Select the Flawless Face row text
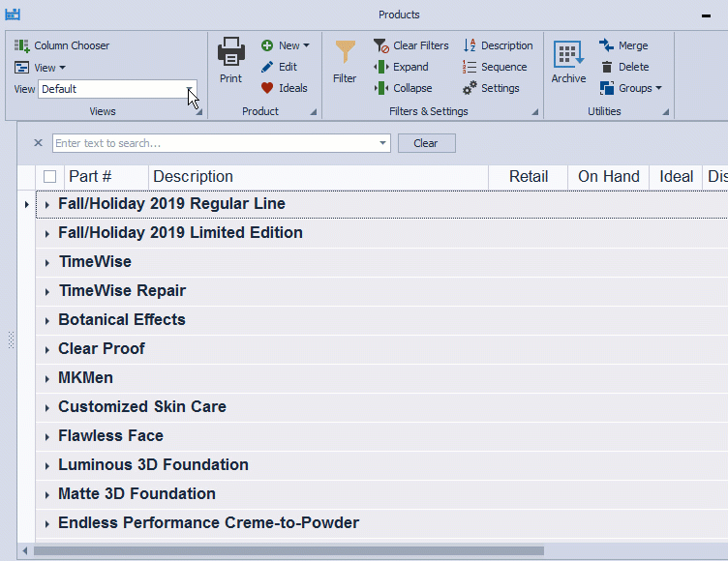Viewport: 728px width, 561px height. pyautogui.click(x=110, y=435)
